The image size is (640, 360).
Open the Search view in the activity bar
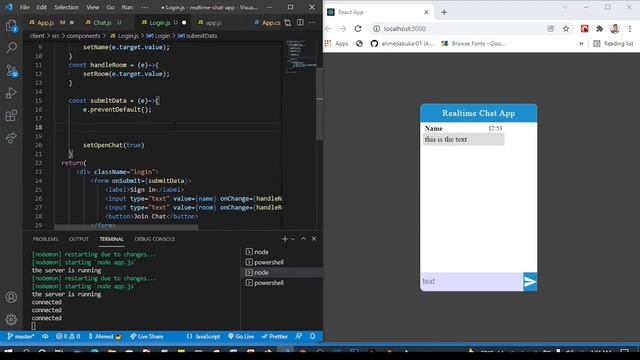pyautogui.click(x=11, y=48)
